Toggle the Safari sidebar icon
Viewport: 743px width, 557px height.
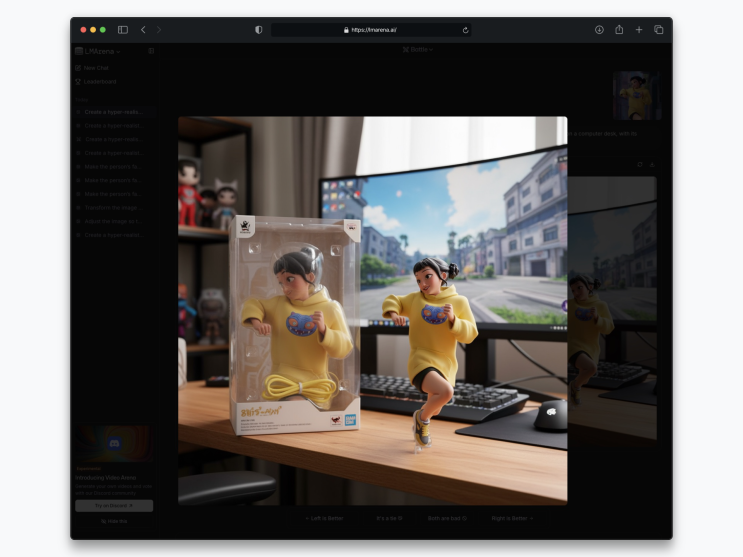click(123, 30)
